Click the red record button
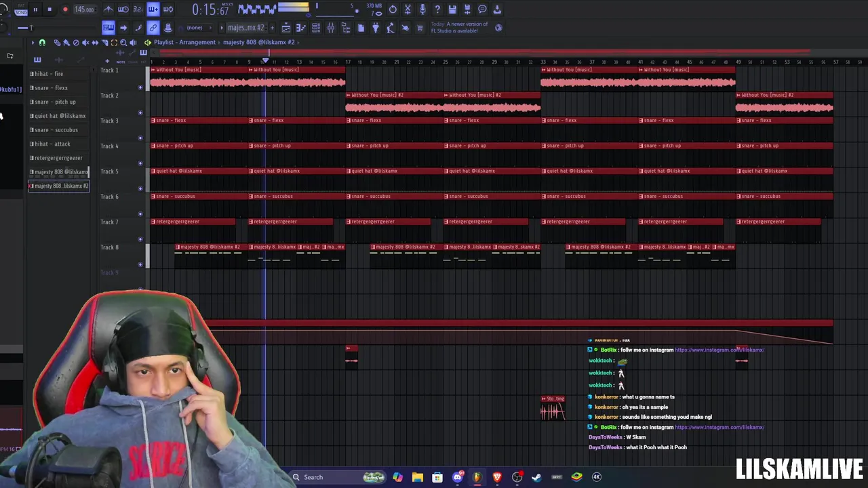The height and width of the screenshot is (488, 868). pos(65,9)
